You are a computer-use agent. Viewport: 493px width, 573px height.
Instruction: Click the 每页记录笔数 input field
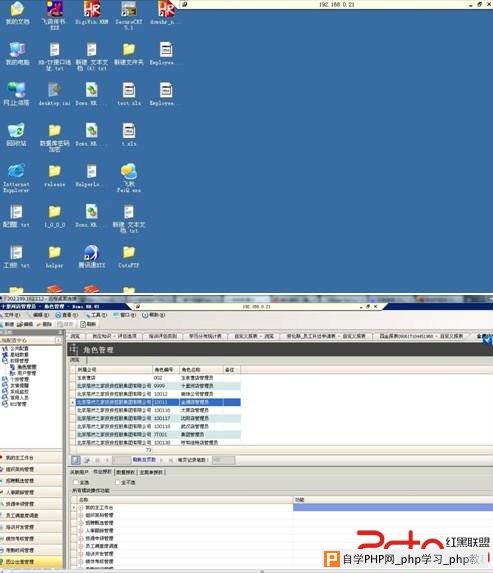tap(223, 460)
